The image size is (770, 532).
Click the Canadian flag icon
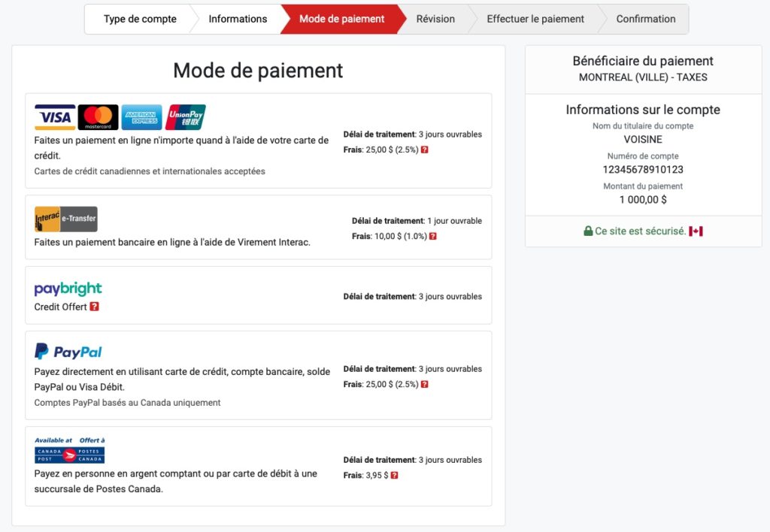[696, 230]
